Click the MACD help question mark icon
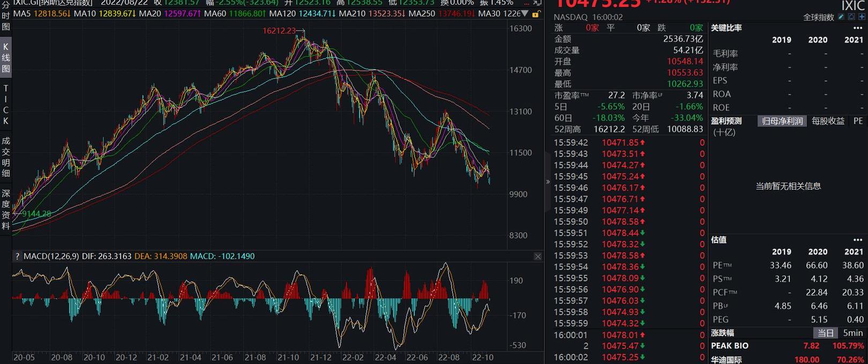The image size is (868, 364). 17,256
